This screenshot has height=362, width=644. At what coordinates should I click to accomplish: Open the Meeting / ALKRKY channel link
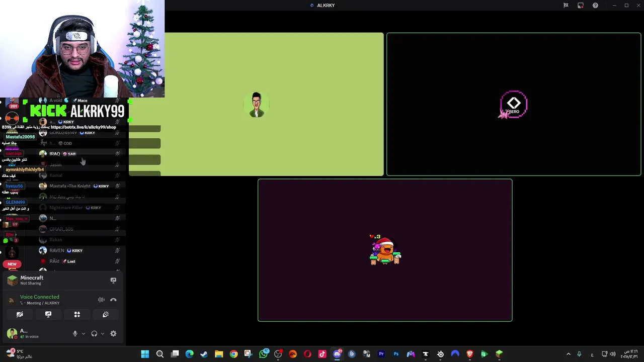[x=43, y=303]
